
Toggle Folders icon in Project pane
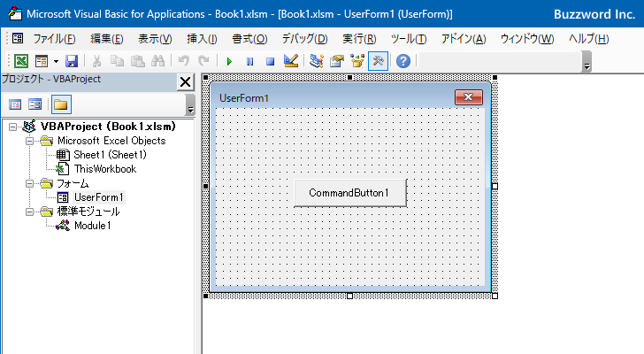click(x=61, y=104)
